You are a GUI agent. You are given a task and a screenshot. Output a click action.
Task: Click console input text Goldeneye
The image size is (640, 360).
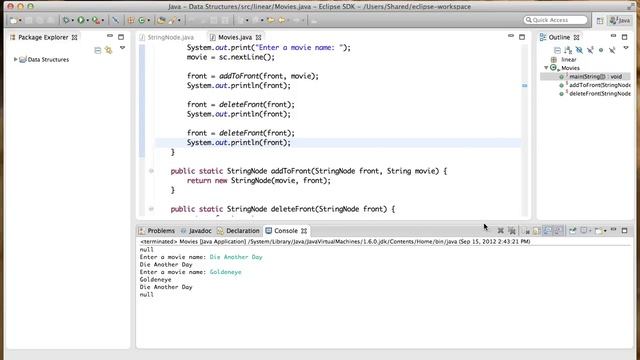pyautogui.click(x=225, y=272)
